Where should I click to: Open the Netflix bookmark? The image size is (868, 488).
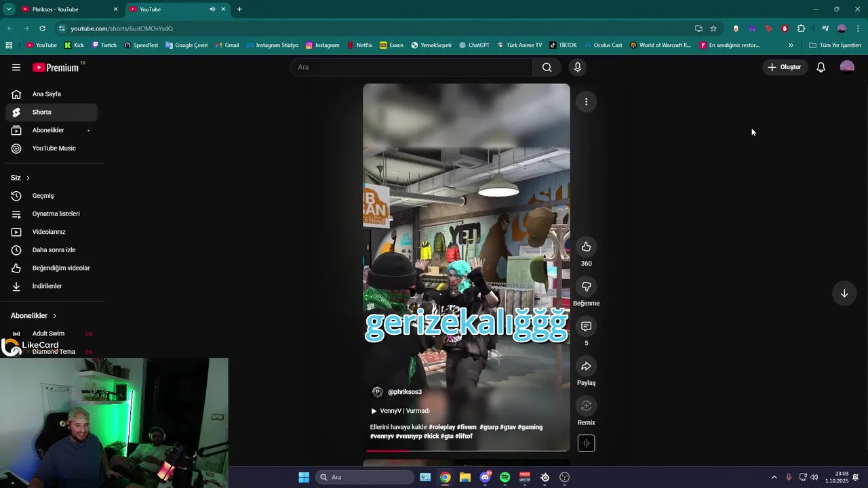coord(359,45)
